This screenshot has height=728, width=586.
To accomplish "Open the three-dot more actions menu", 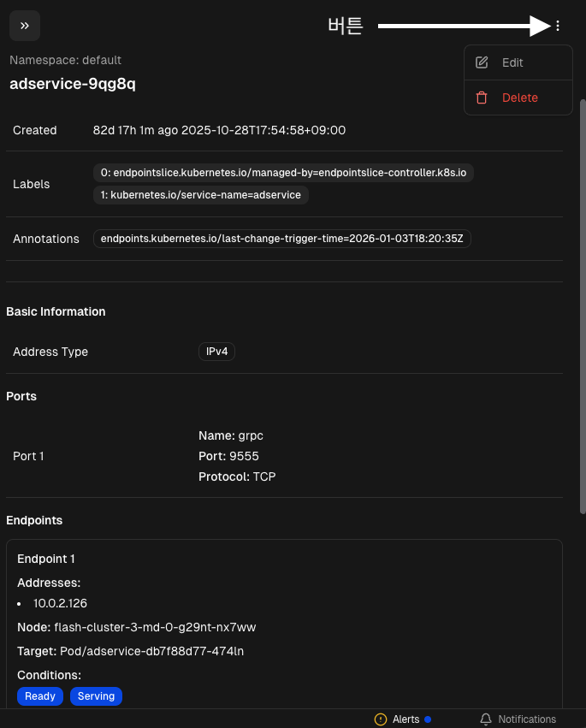I will click(x=558, y=26).
